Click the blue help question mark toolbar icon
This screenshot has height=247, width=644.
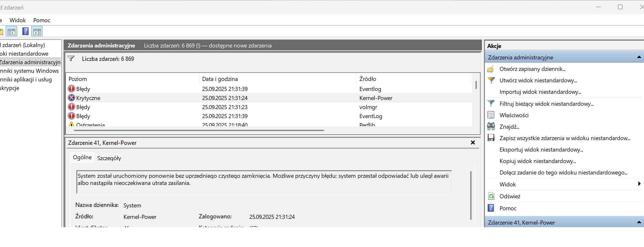25,32
